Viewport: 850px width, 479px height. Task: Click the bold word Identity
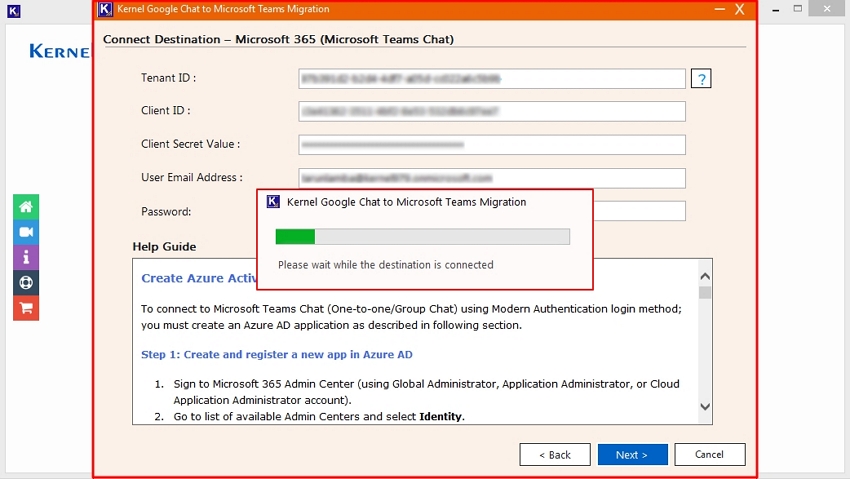[440, 417]
